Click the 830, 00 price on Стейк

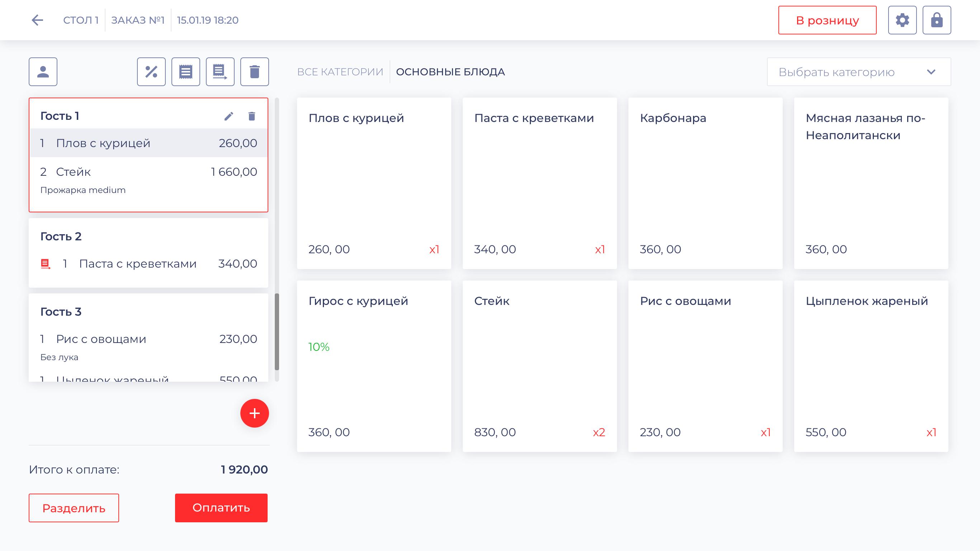click(x=495, y=432)
